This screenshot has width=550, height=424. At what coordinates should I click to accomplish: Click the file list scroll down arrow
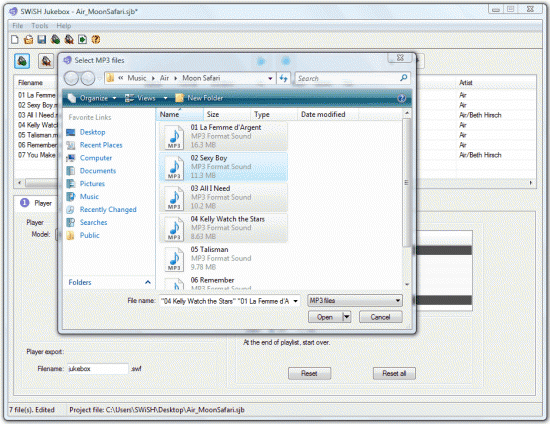click(407, 284)
